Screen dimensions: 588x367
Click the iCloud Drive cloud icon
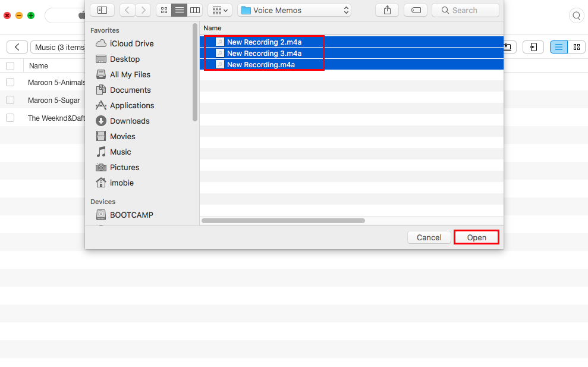pyautogui.click(x=101, y=43)
